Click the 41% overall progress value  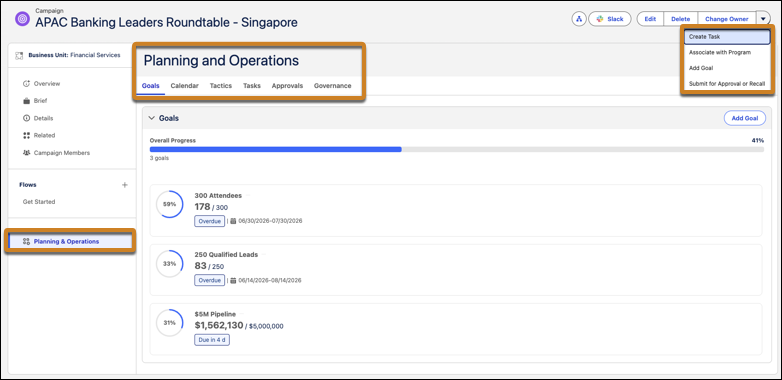(x=758, y=141)
